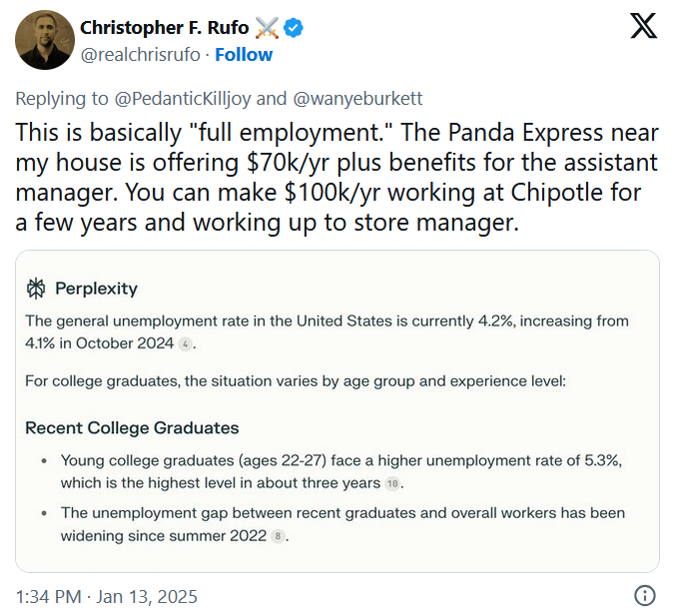Viewport: 675px width, 616px height.
Task: Open the @realchrisrufo handle link
Action: coord(141,55)
